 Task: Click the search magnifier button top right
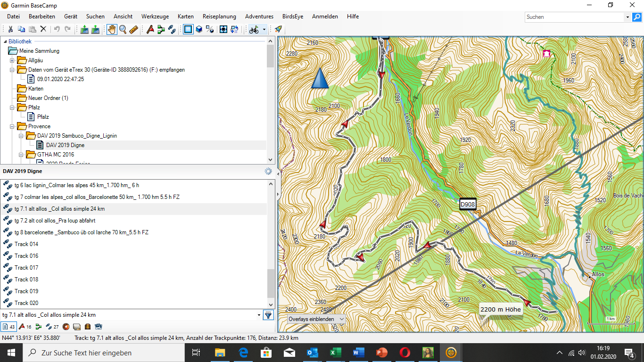click(x=637, y=17)
